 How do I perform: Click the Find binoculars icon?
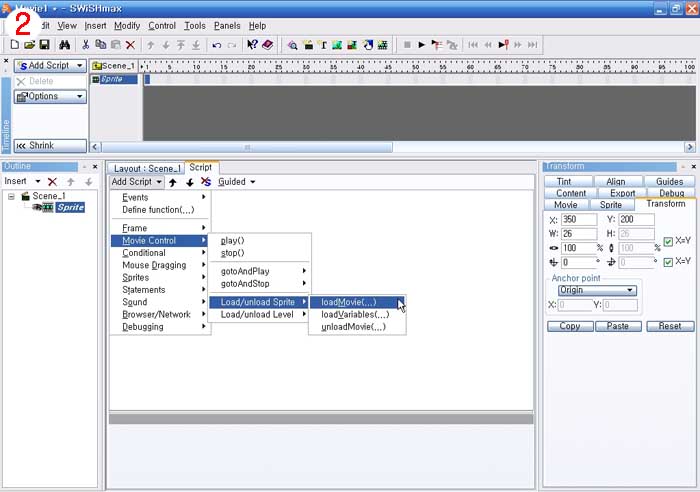point(65,45)
